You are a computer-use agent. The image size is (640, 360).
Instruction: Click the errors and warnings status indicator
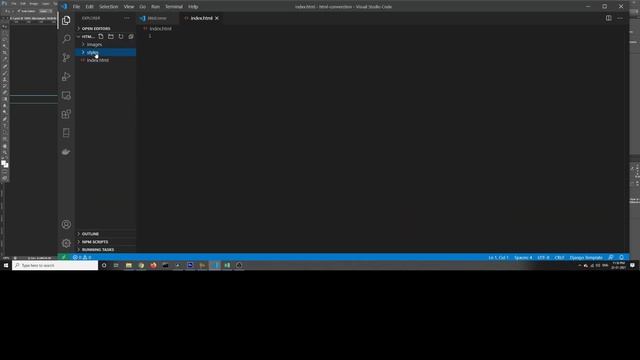coord(82,257)
